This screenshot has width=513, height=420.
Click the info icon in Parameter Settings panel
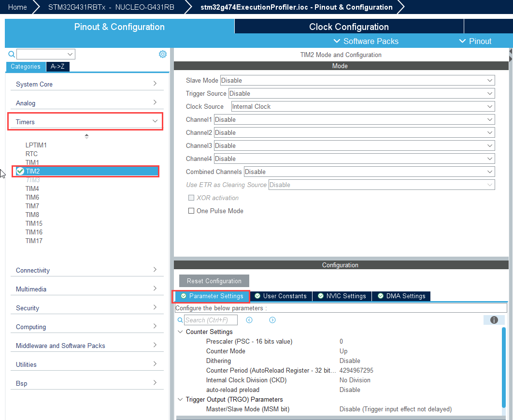[494, 320]
